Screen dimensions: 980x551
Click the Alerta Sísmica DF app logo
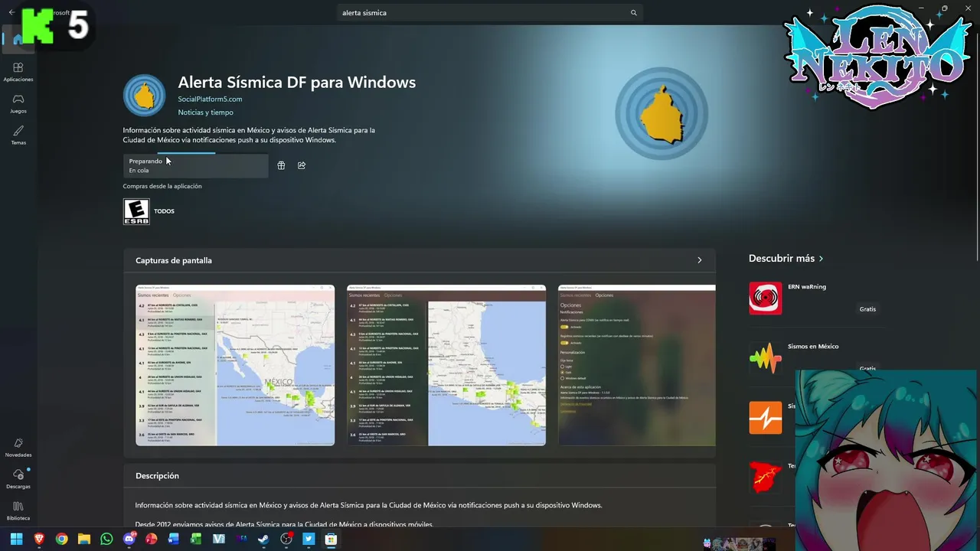(144, 95)
